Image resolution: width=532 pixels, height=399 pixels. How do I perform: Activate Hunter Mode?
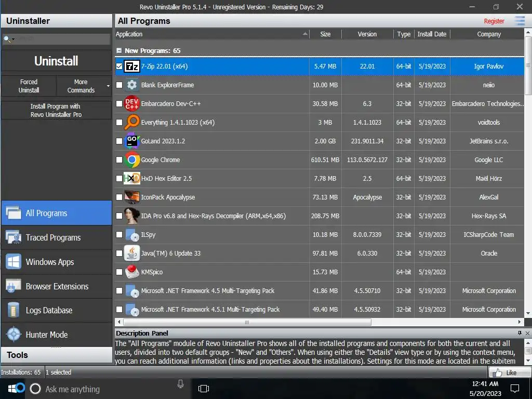57,335
